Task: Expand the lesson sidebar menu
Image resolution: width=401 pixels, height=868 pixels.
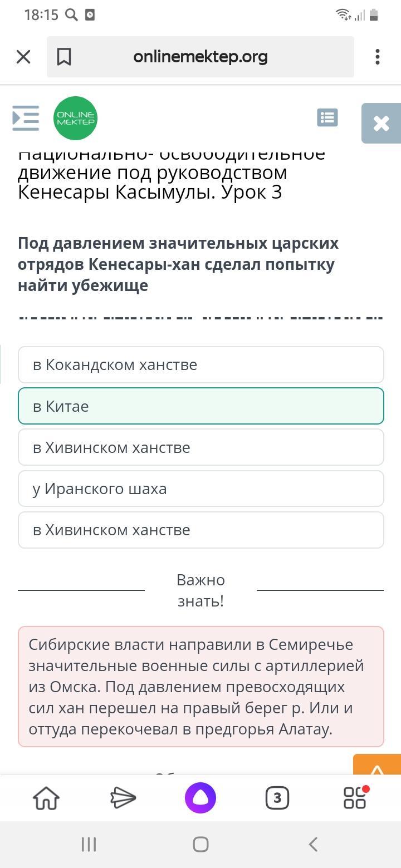Action: click(26, 118)
